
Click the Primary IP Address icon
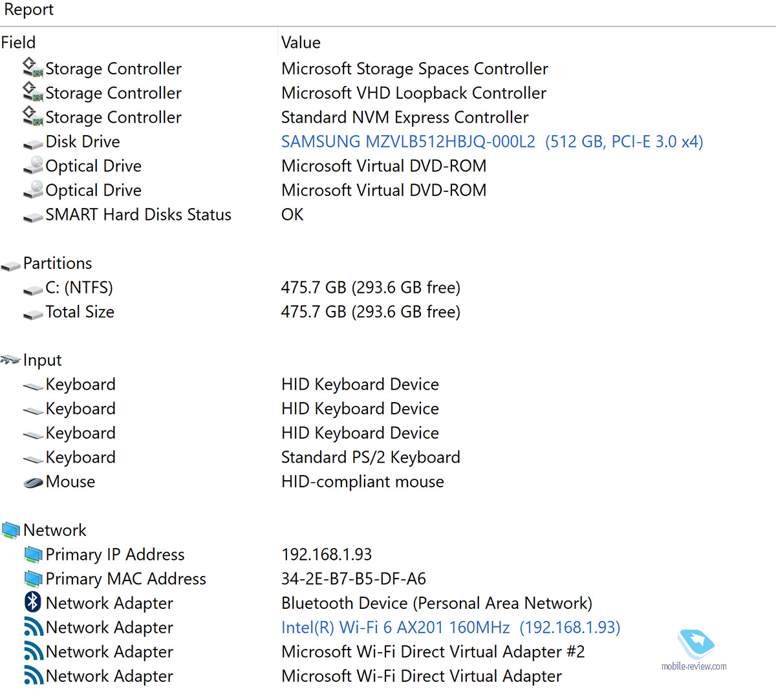(x=33, y=555)
